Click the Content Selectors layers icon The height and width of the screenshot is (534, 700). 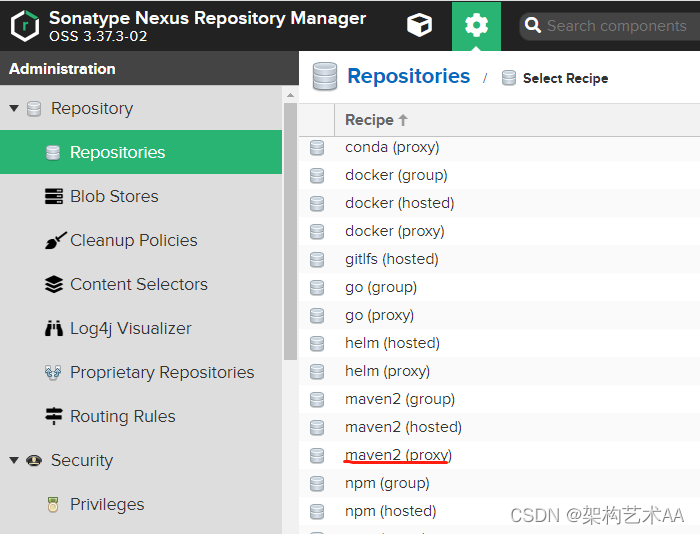(x=54, y=284)
